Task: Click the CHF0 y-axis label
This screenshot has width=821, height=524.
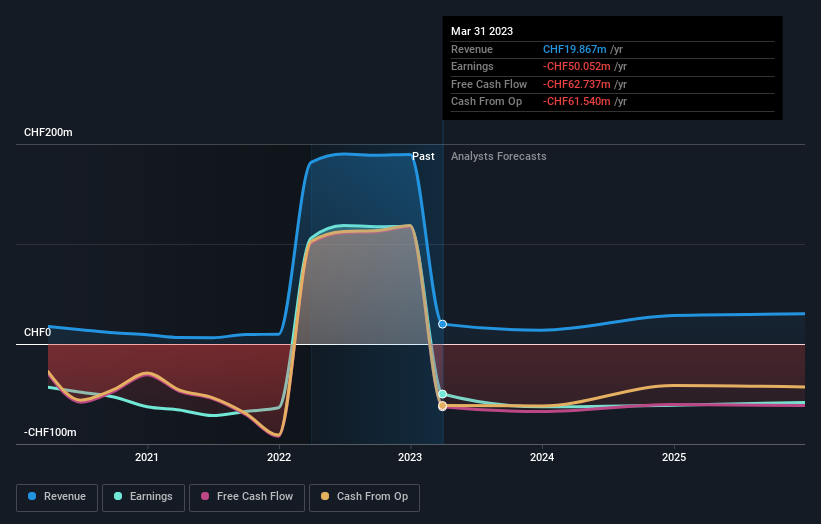Action: (38, 332)
